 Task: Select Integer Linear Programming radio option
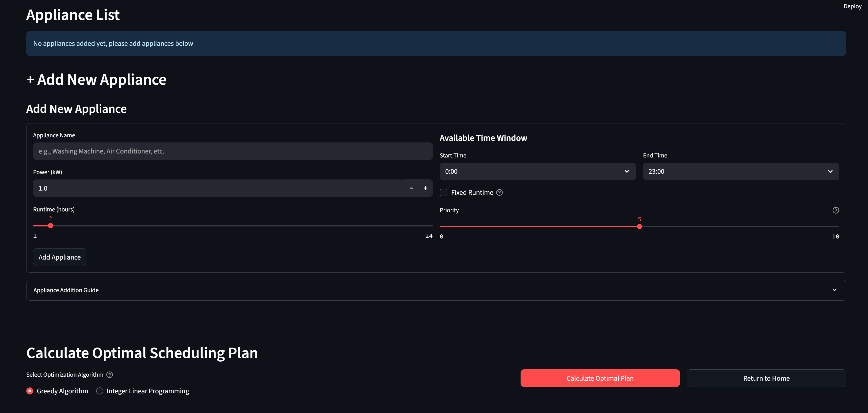pos(100,391)
